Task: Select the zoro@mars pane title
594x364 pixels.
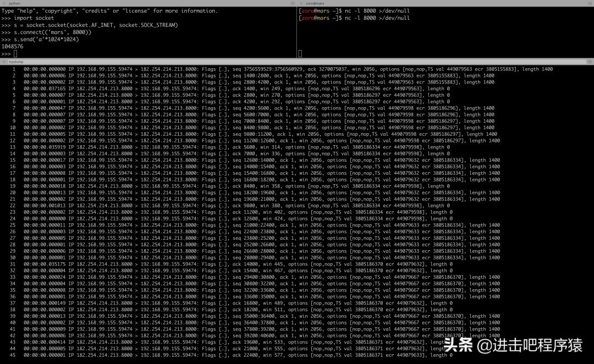Action: (x=314, y=3)
